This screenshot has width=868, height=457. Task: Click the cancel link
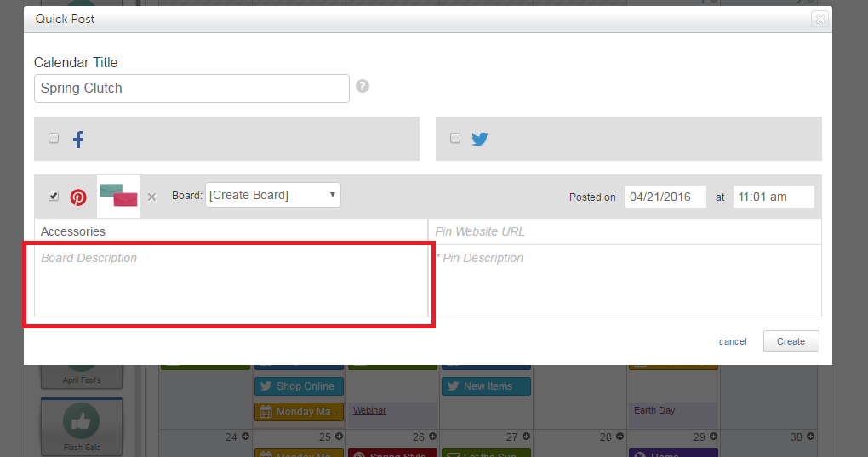click(733, 341)
